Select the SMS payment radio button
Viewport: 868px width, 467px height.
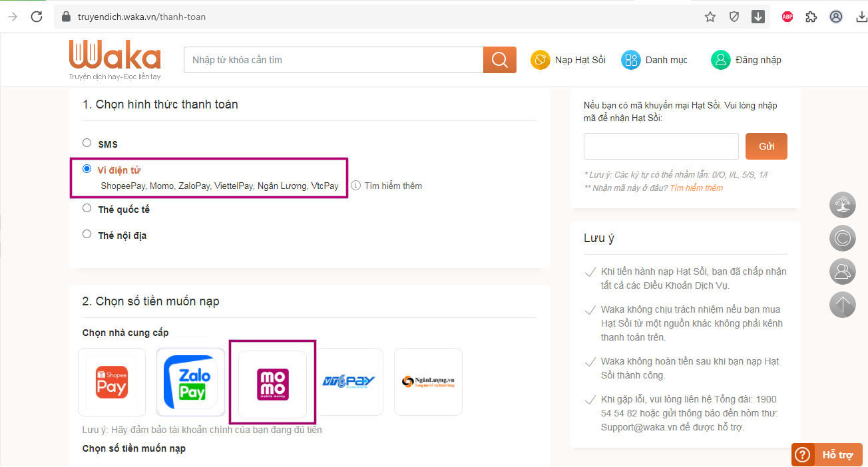pos(87,143)
